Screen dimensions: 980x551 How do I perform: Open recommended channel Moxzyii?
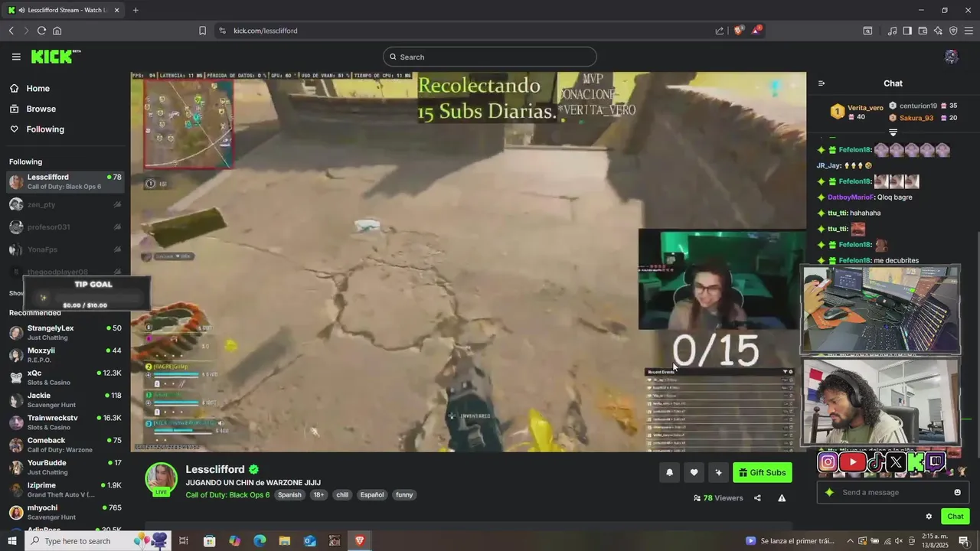(65, 355)
